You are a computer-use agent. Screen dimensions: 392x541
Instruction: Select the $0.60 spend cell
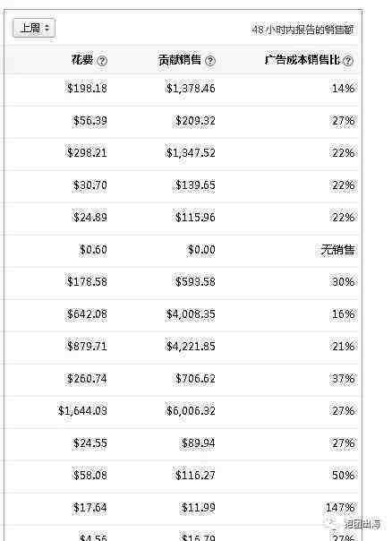point(93,250)
